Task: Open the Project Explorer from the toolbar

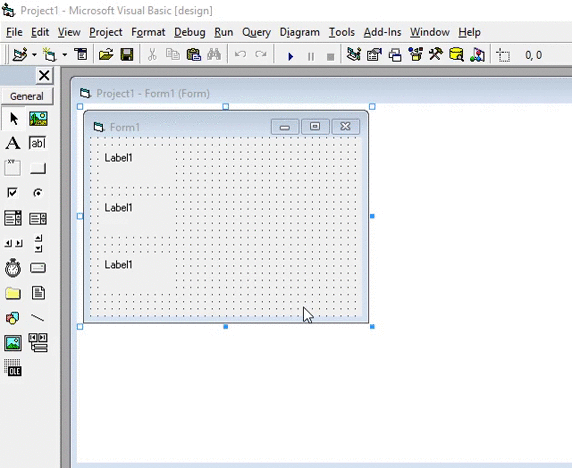Action: coord(353,55)
